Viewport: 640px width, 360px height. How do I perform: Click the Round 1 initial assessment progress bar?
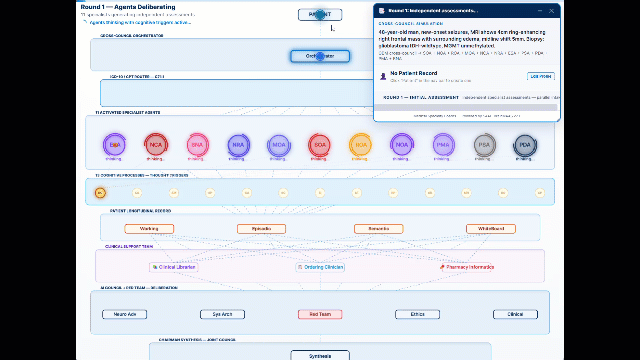(466, 107)
